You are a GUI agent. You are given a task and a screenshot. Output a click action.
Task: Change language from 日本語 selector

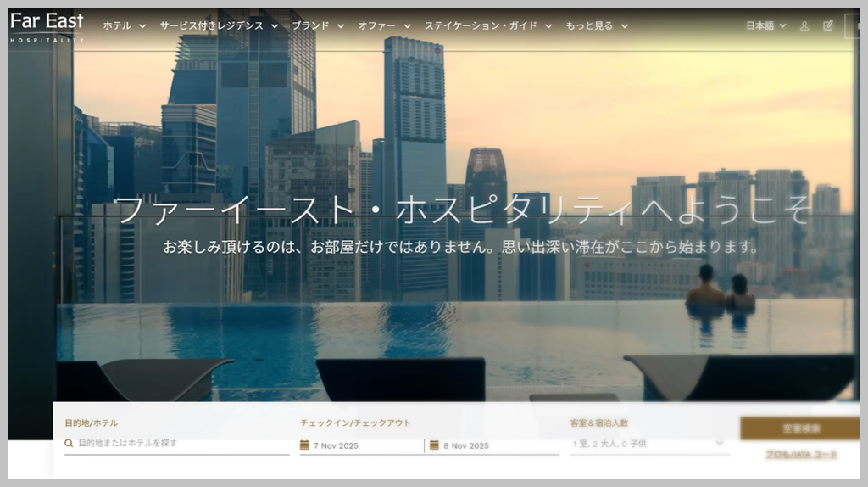[765, 26]
